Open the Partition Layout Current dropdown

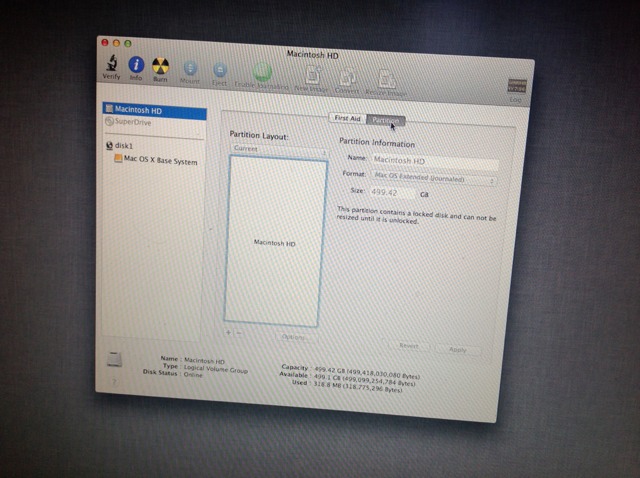click(x=280, y=150)
